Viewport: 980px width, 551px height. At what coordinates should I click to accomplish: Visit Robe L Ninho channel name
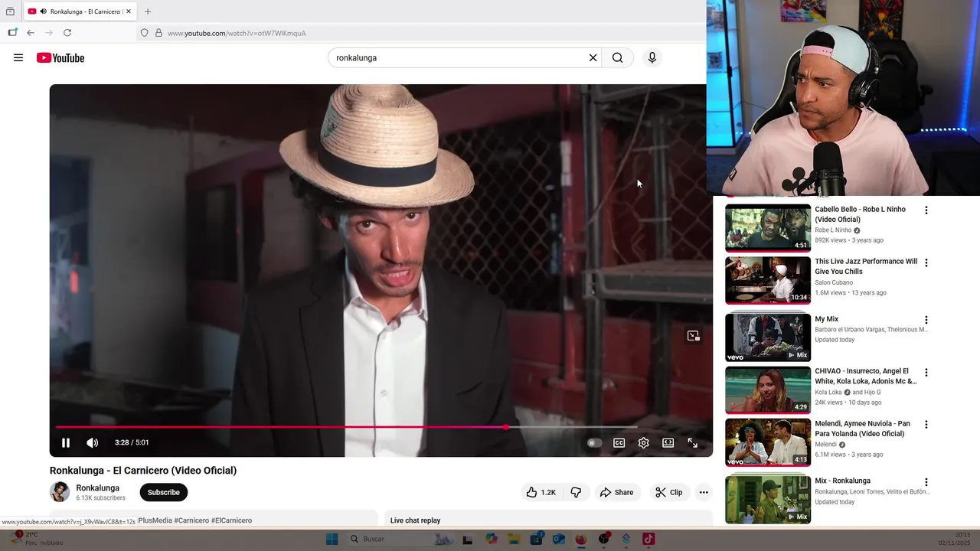(833, 230)
